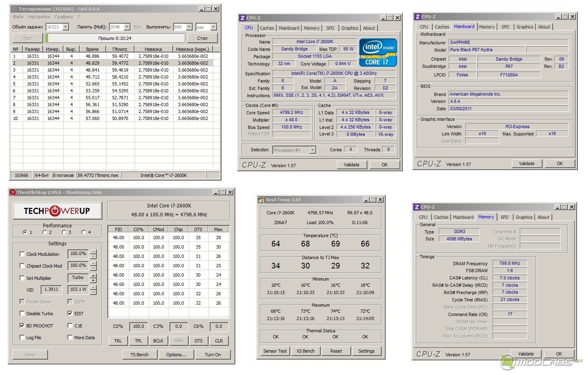588x375 pixels.
Task: Click the TPL button in ThrottleStop
Action: click(x=138, y=341)
